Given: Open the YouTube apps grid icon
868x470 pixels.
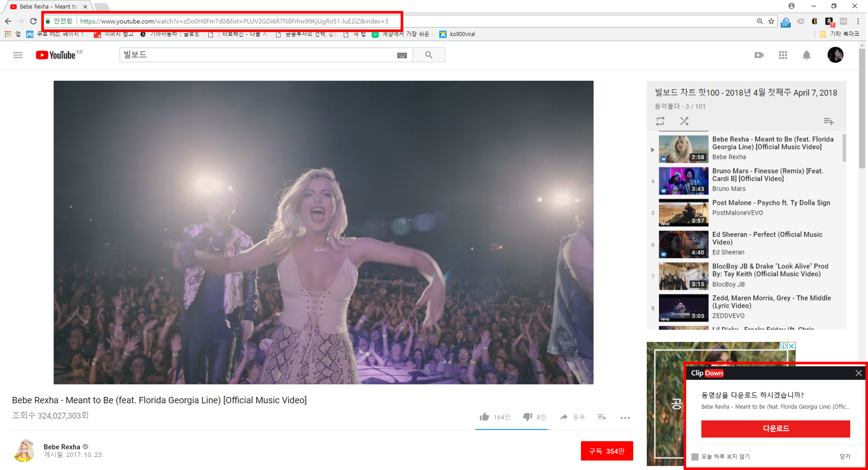Looking at the screenshot, I should point(783,55).
